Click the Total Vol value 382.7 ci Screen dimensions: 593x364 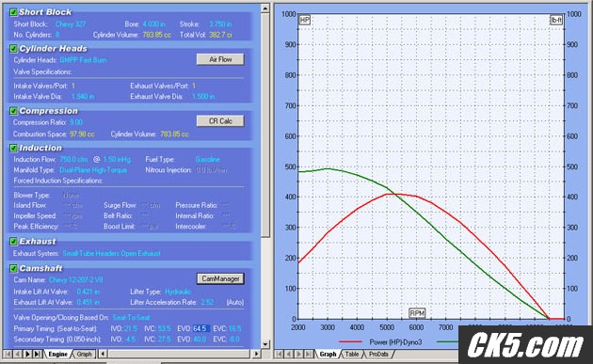(x=220, y=35)
